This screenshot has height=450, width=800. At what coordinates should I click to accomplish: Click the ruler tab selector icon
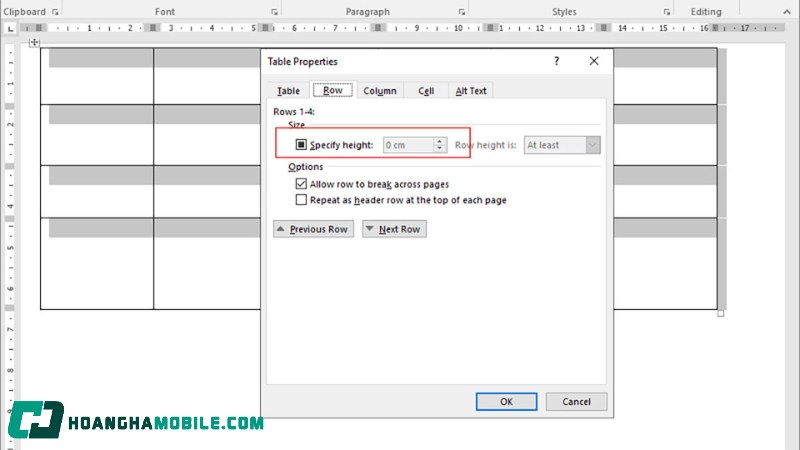(x=11, y=28)
